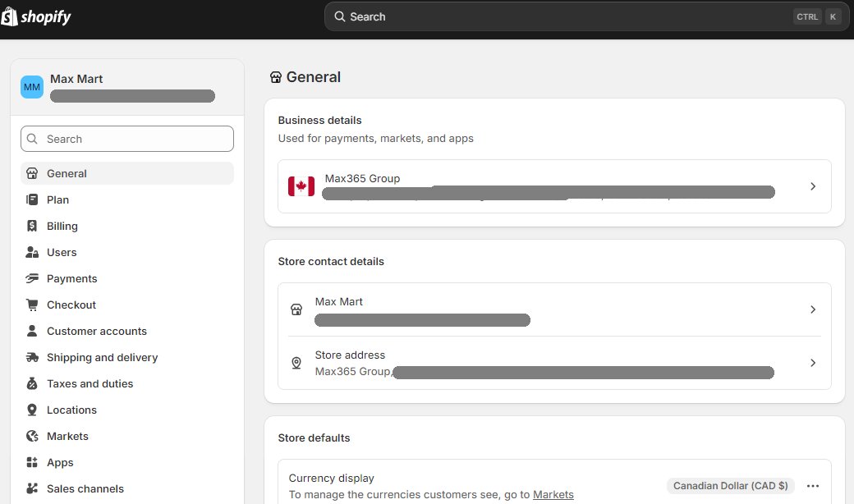Click the Billing icon in sidebar
The image size is (854, 504).
32,226
